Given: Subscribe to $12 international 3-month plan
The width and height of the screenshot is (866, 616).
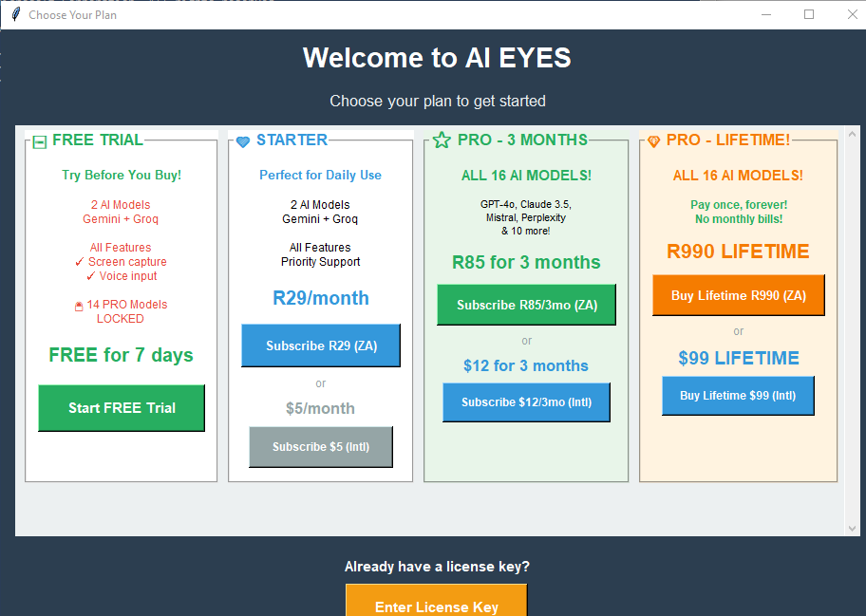Looking at the screenshot, I should pos(526,401).
